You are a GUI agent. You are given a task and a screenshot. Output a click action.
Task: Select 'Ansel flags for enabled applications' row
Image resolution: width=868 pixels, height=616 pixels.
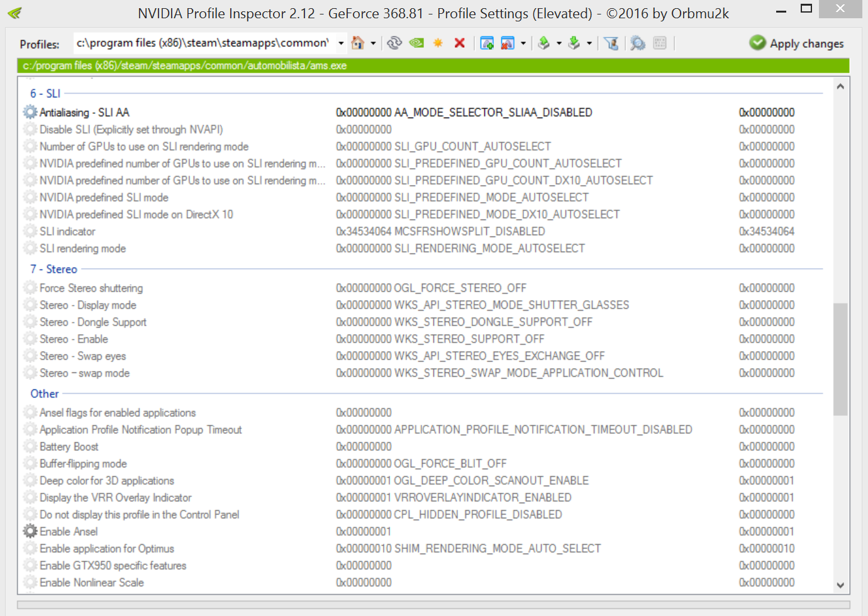pyautogui.click(x=118, y=412)
